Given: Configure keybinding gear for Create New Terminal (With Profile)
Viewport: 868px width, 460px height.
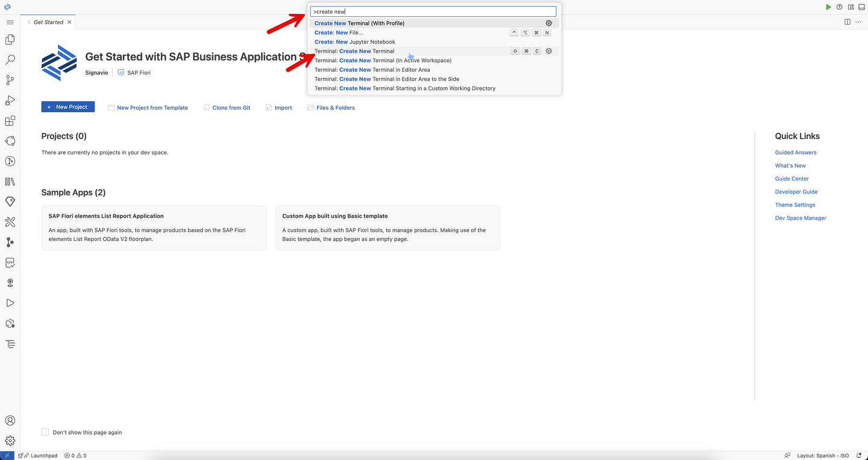Looking at the screenshot, I should click(549, 24).
